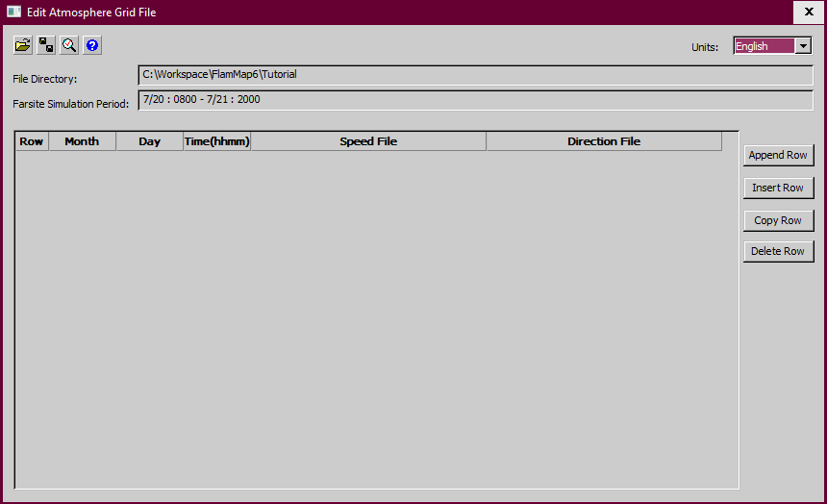Click the Day column header

click(150, 141)
